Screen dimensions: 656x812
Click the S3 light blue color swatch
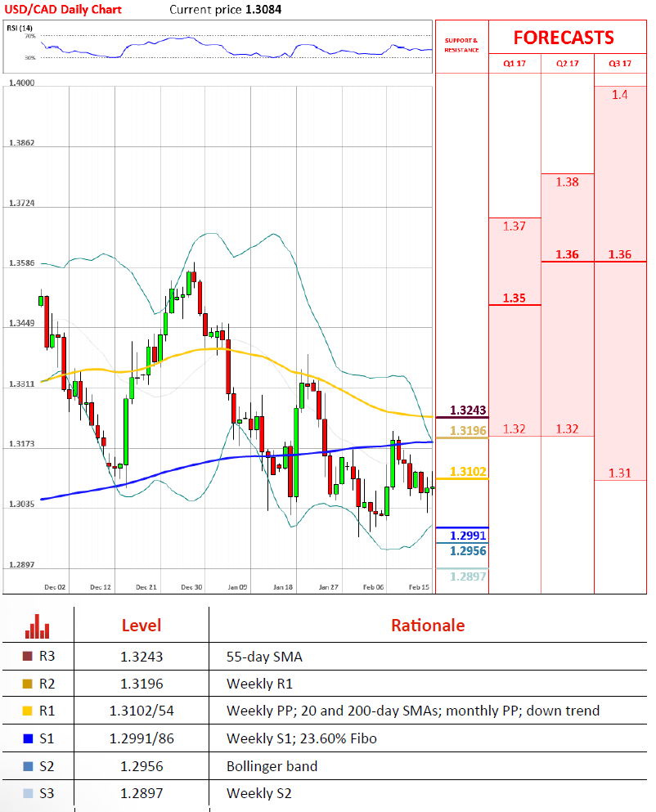[28, 793]
